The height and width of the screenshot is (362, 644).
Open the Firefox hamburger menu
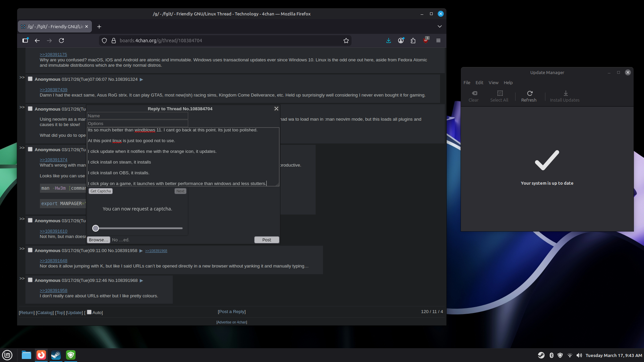(438, 41)
